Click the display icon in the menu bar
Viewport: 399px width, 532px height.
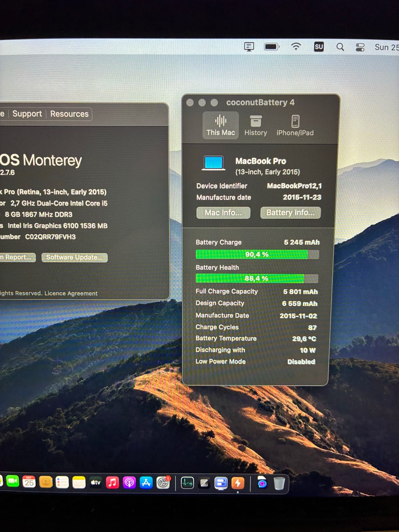pyautogui.click(x=249, y=47)
